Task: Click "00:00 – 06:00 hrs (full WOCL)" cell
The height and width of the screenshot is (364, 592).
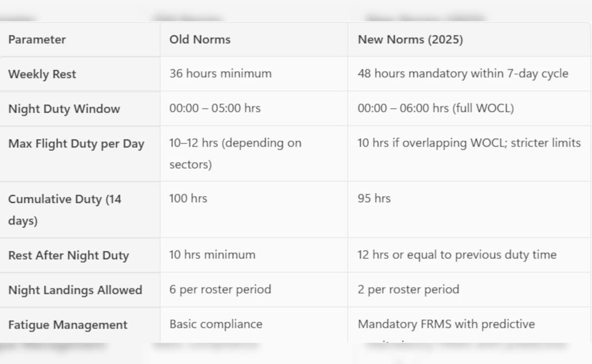Action: (436, 108)
